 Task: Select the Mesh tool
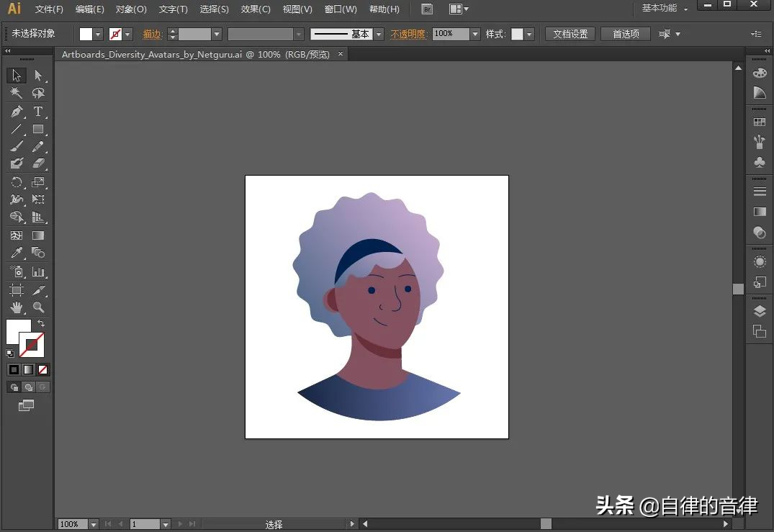(17, 235)
